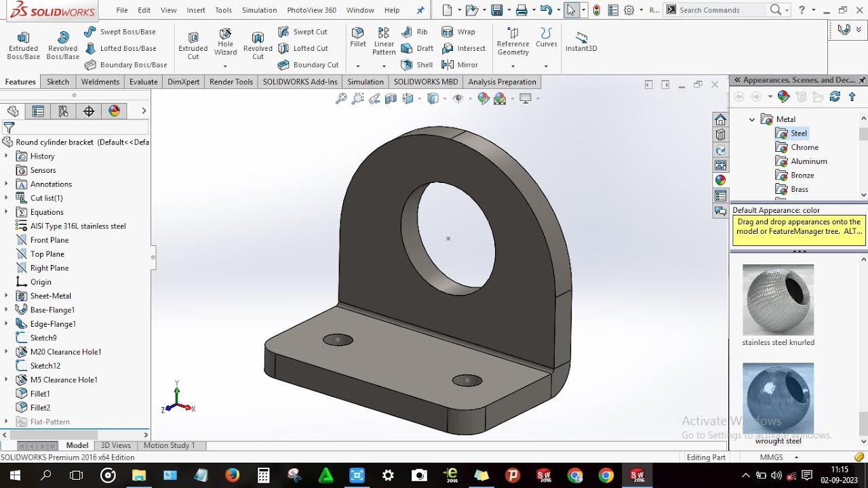Viewport: 868px width, 488px height.
Task: Open Reference Geometry tool
Action: point(513,42)
